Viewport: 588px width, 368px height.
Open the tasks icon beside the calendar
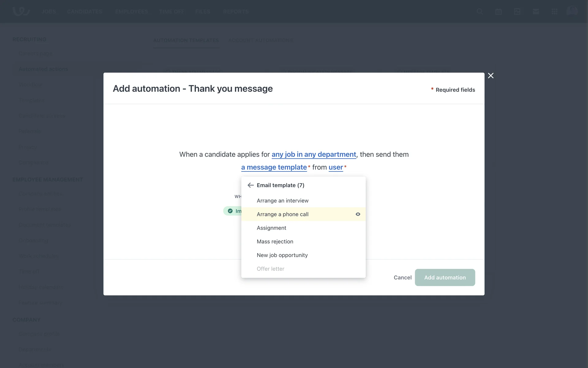point(517,12)
